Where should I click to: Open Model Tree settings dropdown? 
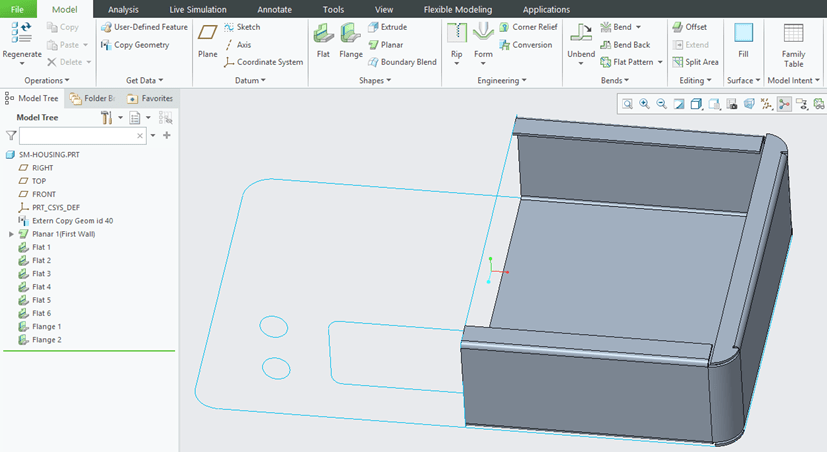tap(109, 118)
